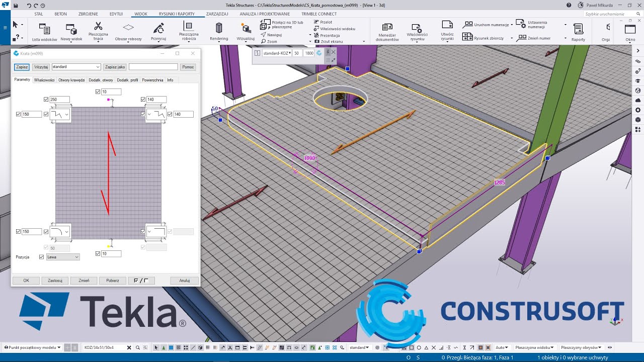Viewport: 644px width, 362px height.
Task: Click the Anuluj cancel button
Action: (x=185, y=281)
